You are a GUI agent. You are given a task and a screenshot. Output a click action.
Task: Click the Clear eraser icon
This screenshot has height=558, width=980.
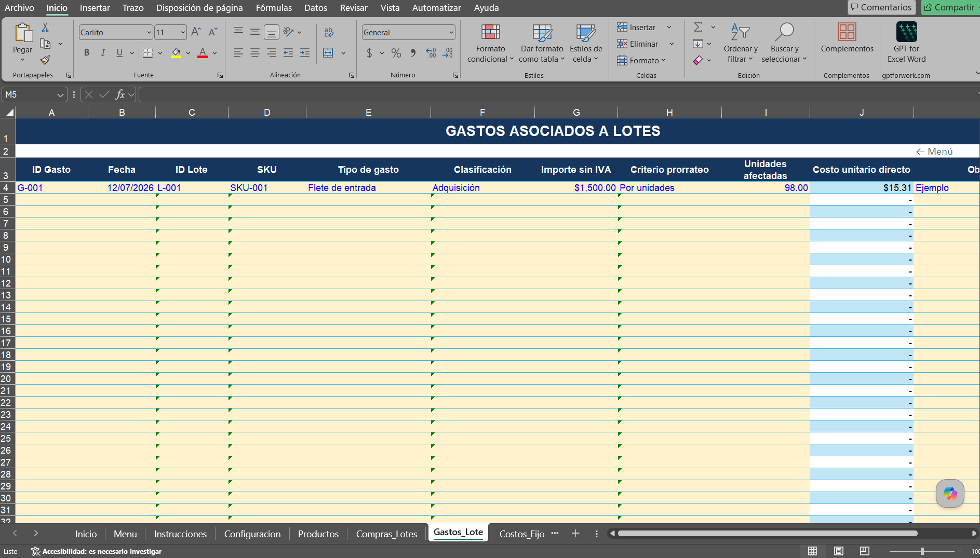coord(698,60)
